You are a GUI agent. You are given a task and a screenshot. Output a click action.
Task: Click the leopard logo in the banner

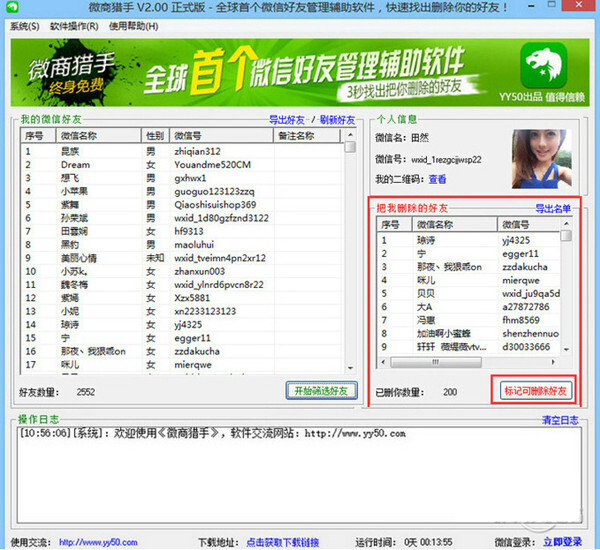(x=543, y=65)
